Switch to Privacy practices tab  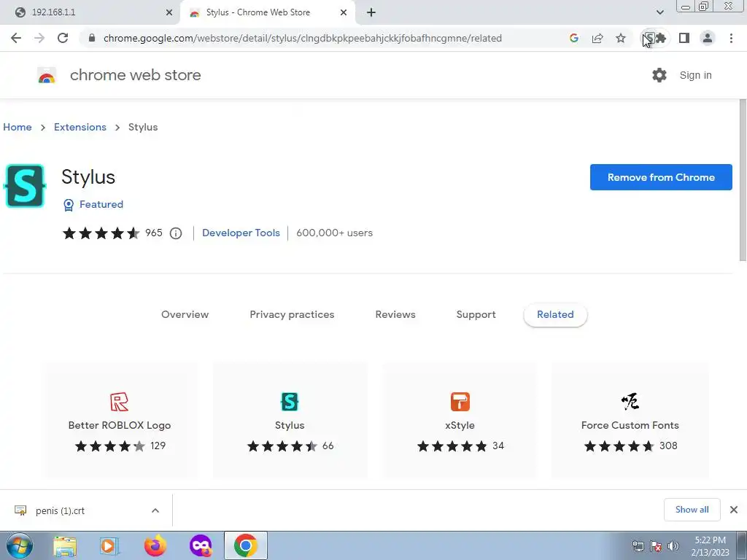tap(292, 314)
